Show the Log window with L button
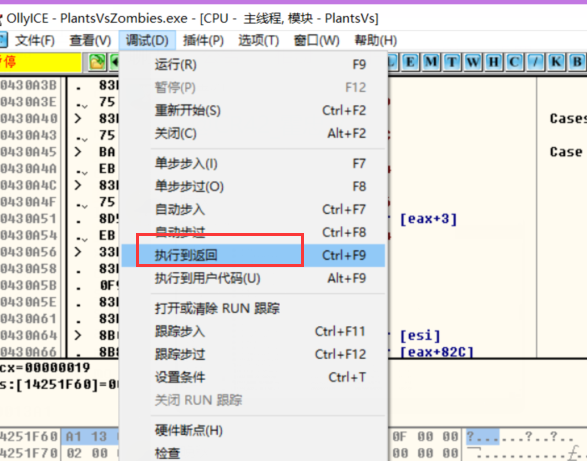 tap(393, 62)
